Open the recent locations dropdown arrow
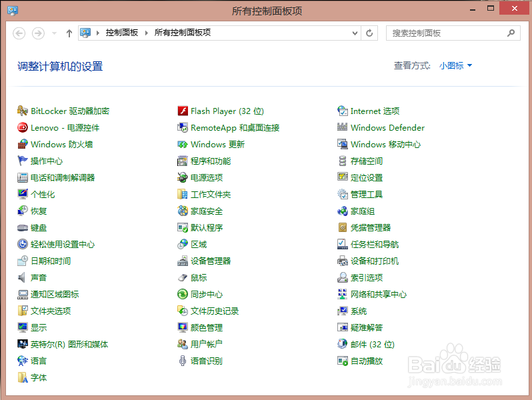532x400 pixels. [x=54, y=33]
